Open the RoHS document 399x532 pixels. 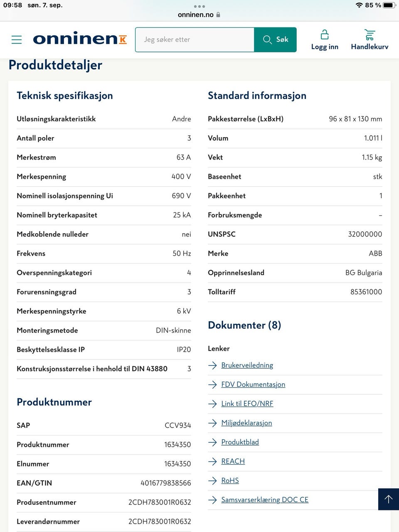[x=229, y=480]
